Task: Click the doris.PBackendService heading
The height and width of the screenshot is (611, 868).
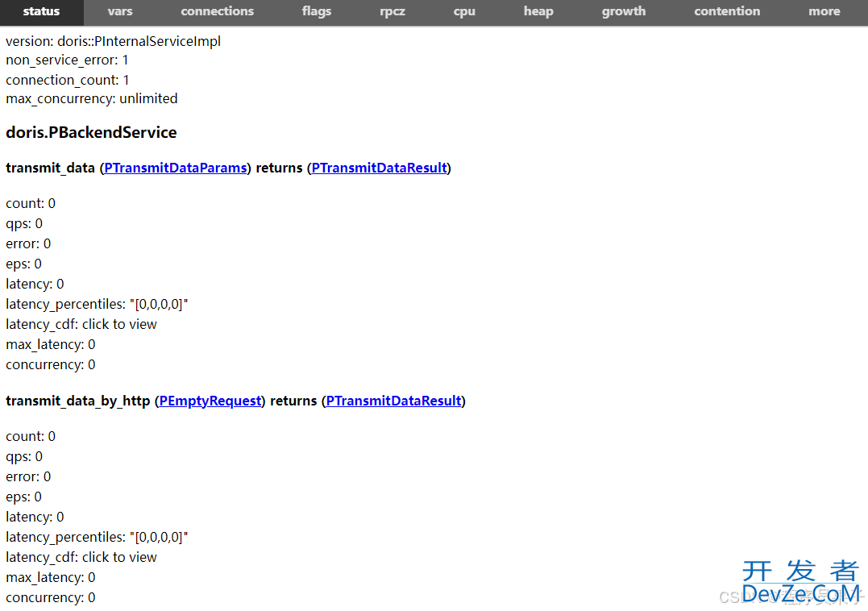Action: [91, 133]
